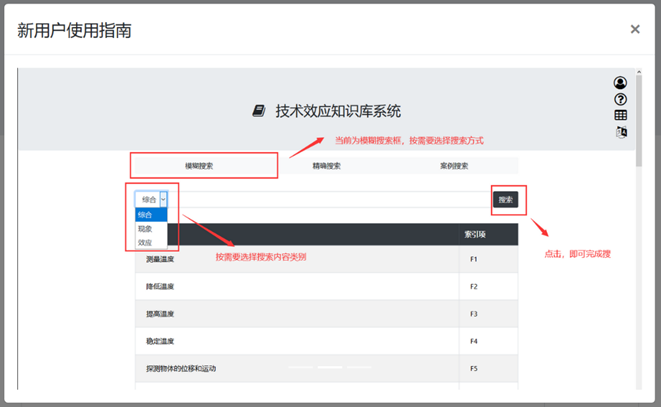Viewport: 661px width, 407px height.
Task: Select the highlighted 综合 dropdown option
Action: tap(151, 215)
